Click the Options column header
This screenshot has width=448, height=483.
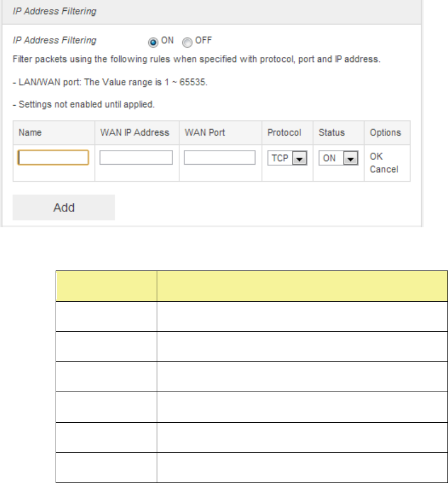pyautogui.click(x=385, y=132)
